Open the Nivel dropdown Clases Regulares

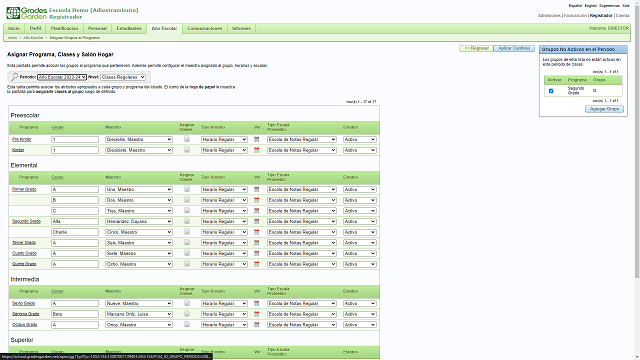pos(123,77)
